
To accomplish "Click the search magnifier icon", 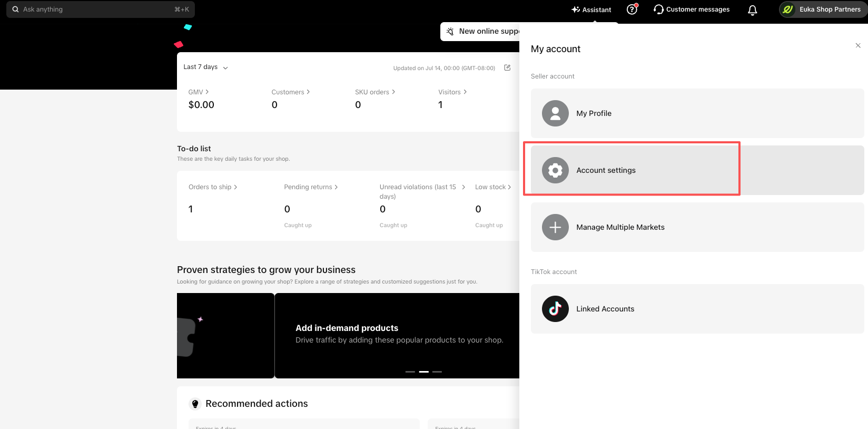I will (15, 9).
